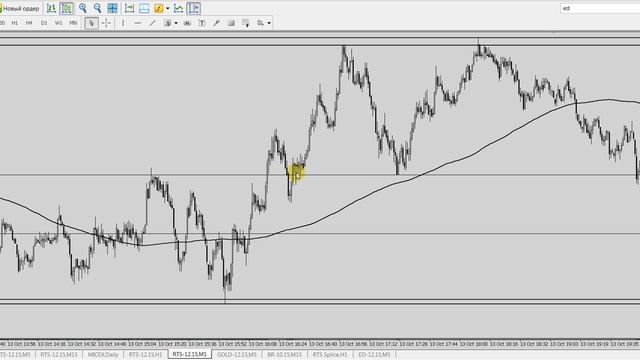The image size is (640, 360).
Task: Select the D1 timeframe
Action: pyautogui.click(x=44, y=23)
